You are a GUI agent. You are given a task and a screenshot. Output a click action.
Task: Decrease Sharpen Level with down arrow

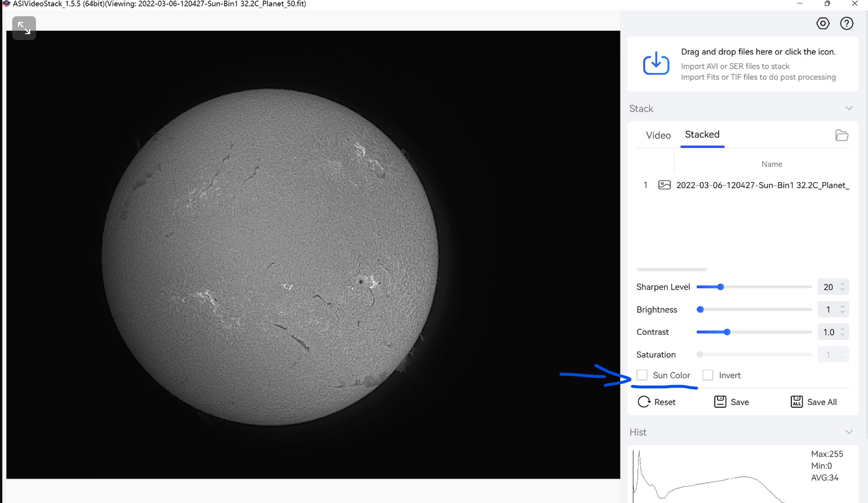(842, 290)
